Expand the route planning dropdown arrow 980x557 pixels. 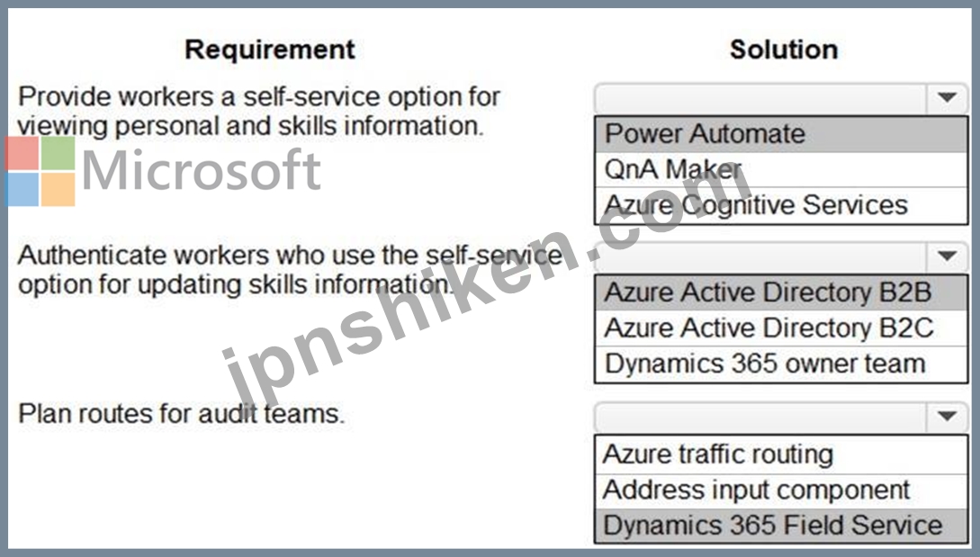pyautogui.click(x=947, y=417)
